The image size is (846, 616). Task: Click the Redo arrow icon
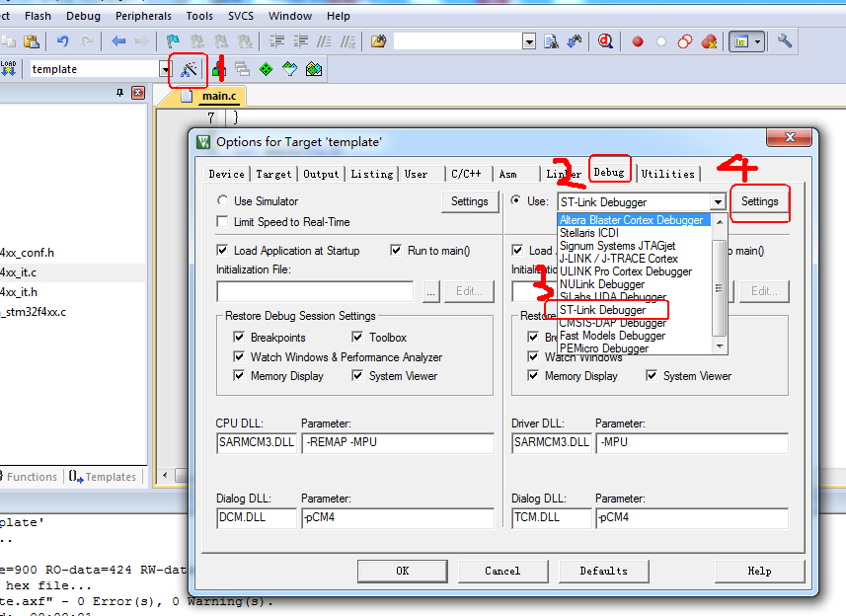[x=87, y=41]
